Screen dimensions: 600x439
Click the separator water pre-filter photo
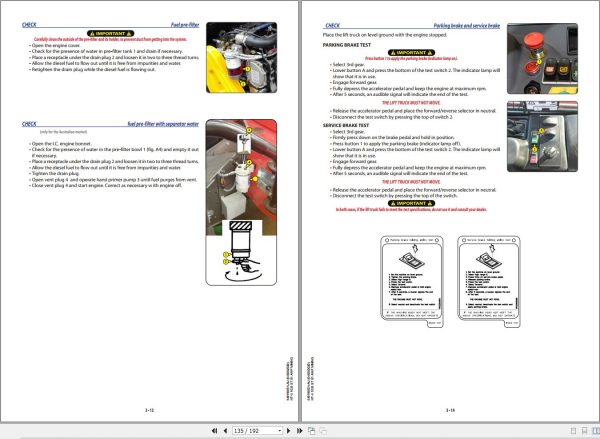point(241,202)
